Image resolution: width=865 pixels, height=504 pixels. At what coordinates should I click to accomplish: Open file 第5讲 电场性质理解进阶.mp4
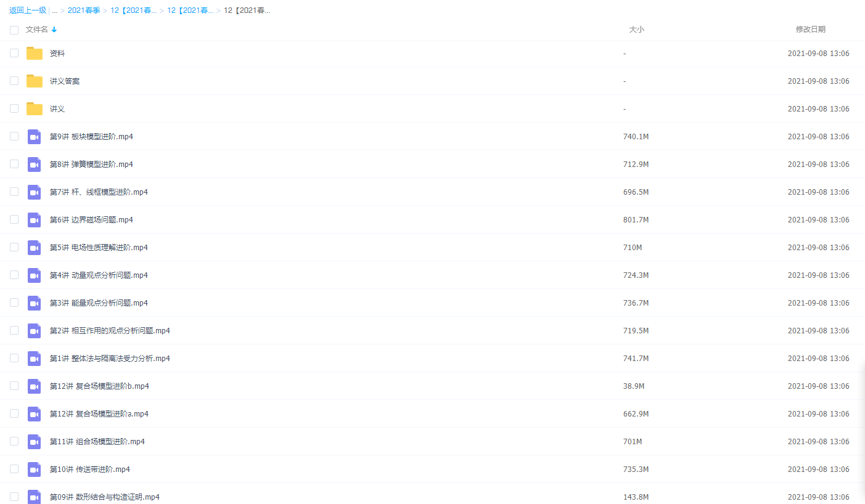point(99,248)
